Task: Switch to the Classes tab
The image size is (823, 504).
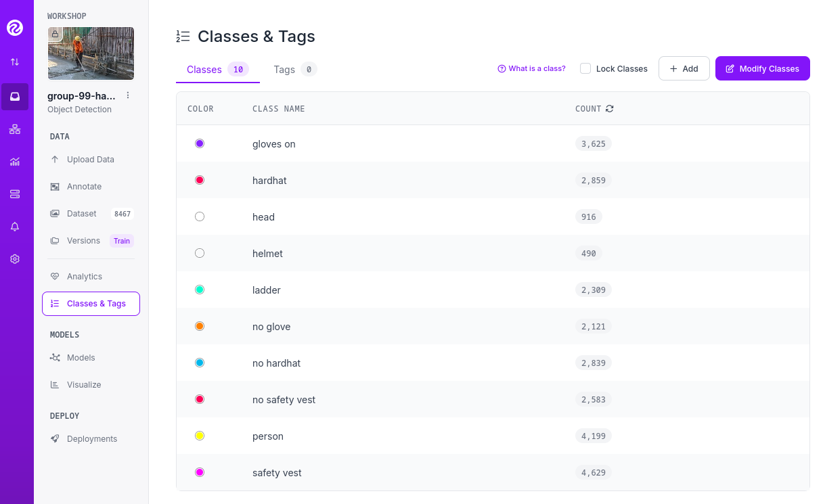Action: tap(218, 70)
